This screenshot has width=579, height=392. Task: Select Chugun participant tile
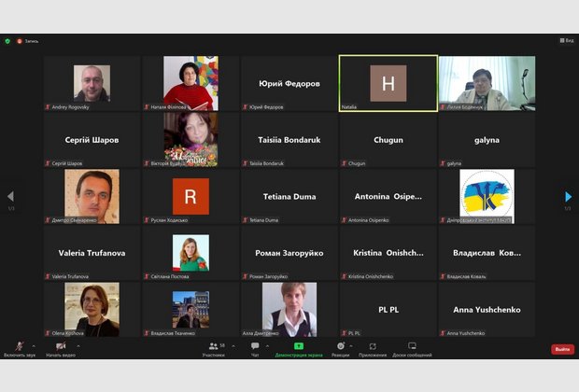(388, 140)
